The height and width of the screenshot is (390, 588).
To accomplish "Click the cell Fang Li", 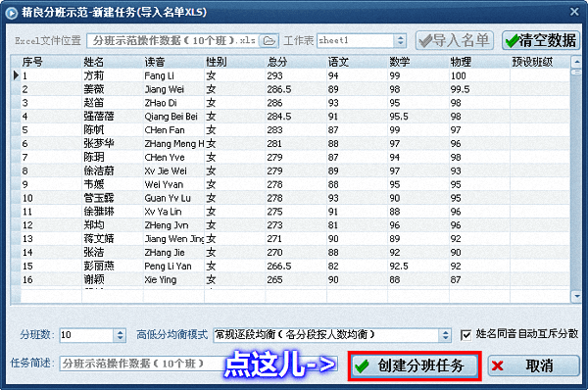I will pyautogui.click(x=173, y=75).
